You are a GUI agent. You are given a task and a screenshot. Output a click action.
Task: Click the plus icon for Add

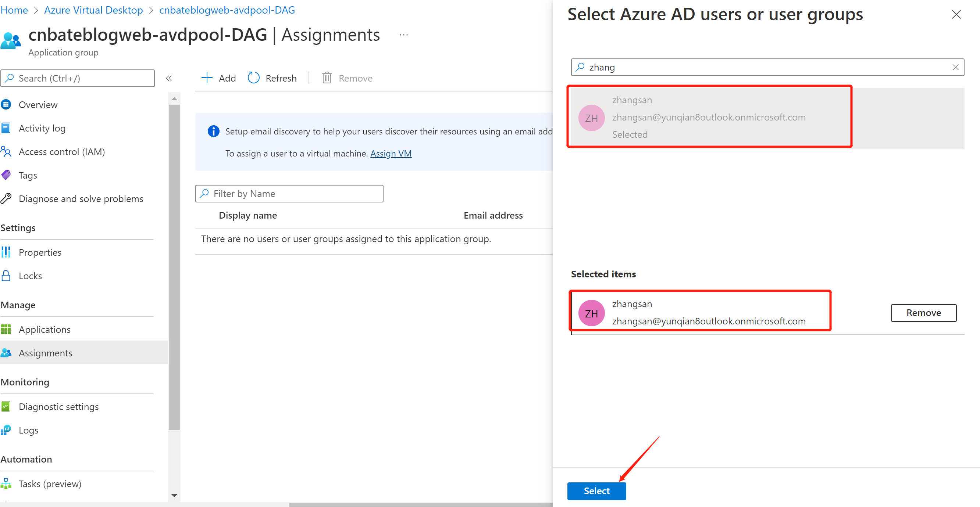tap(207, 78)
